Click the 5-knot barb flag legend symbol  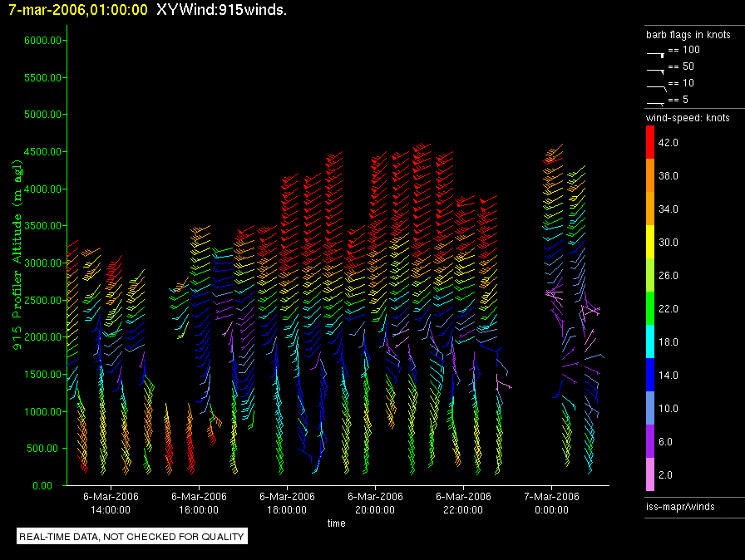(655, 101)
